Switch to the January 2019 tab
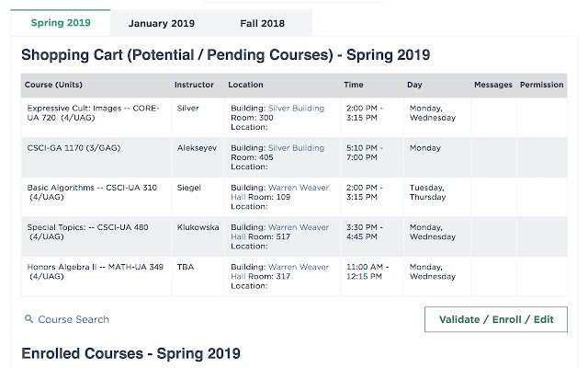This screenshot has width=588, height=368. click(x=162, y=23)
